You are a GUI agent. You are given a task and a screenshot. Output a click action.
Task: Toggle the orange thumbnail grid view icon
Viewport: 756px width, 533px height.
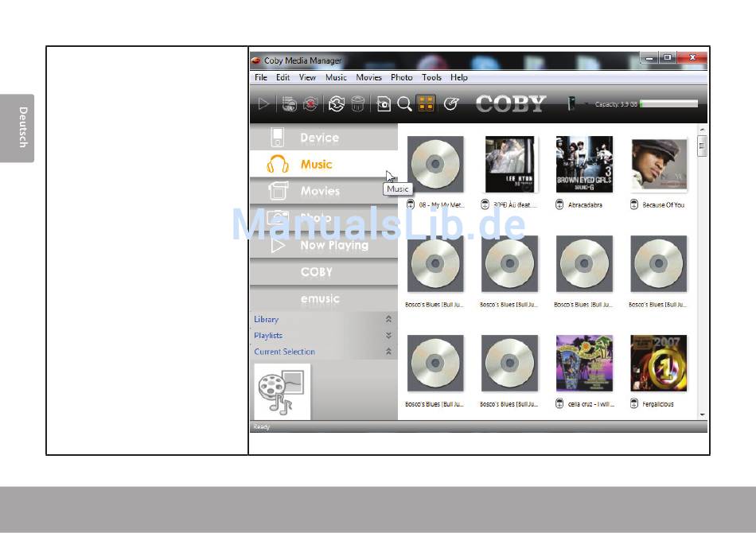427,103
